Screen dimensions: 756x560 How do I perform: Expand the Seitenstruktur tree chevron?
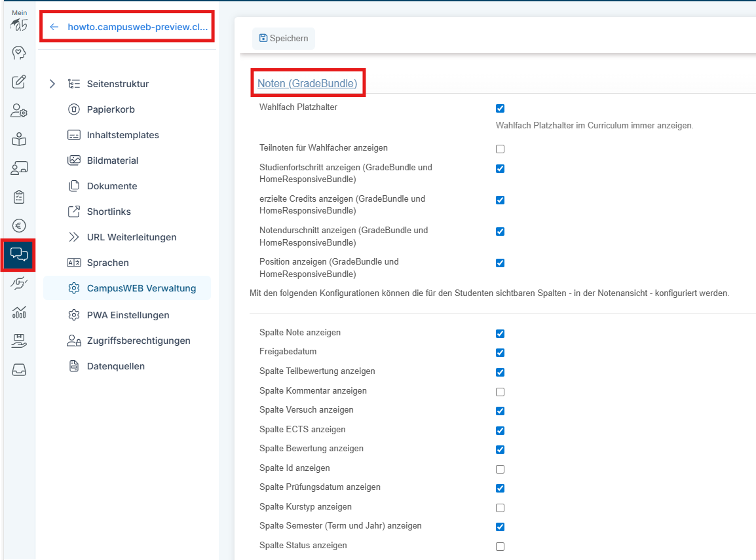(52, 84)
